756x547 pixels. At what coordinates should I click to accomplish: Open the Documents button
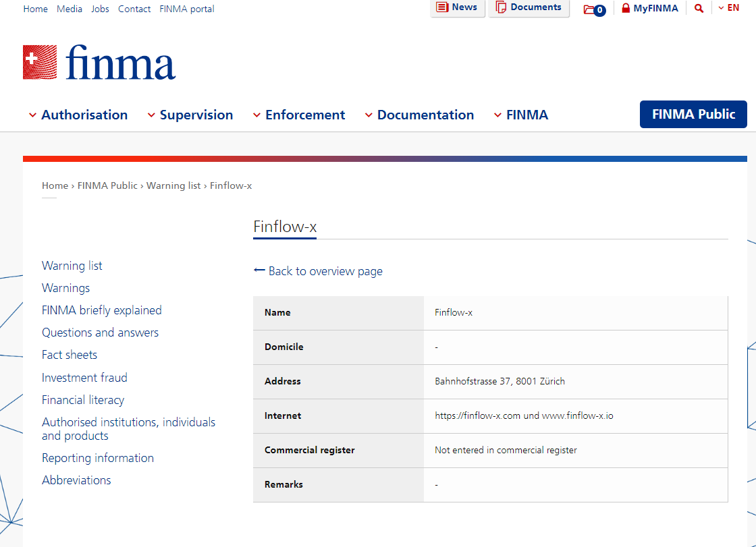529,7
